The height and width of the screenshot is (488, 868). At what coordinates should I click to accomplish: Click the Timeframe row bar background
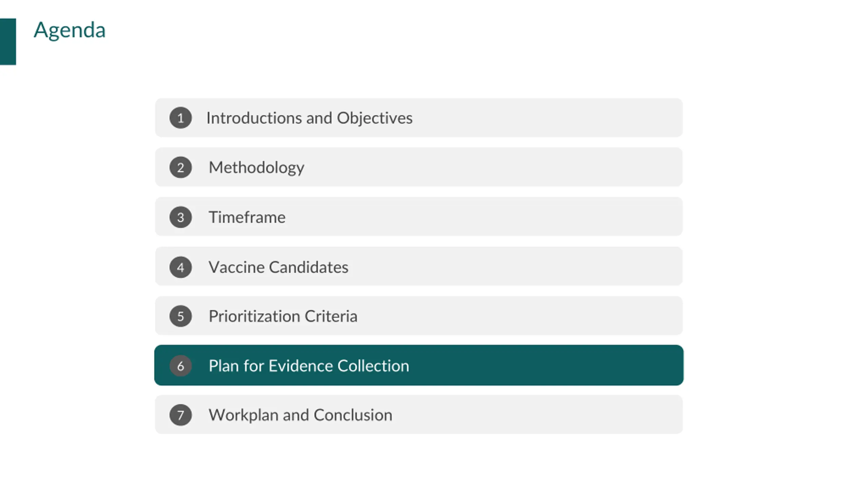pyautogui.click(x=419, y=217)
